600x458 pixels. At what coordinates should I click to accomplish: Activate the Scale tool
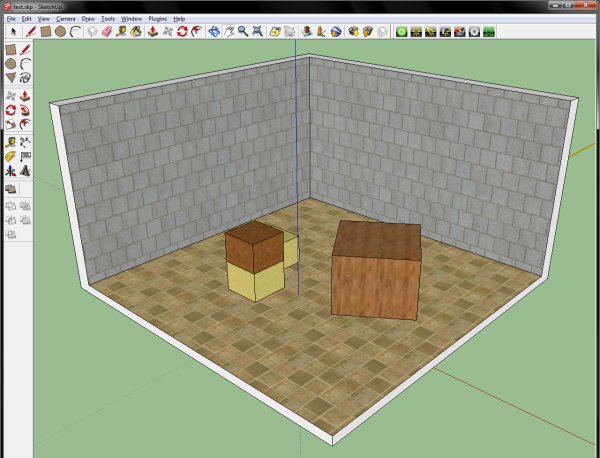[11, 124]
